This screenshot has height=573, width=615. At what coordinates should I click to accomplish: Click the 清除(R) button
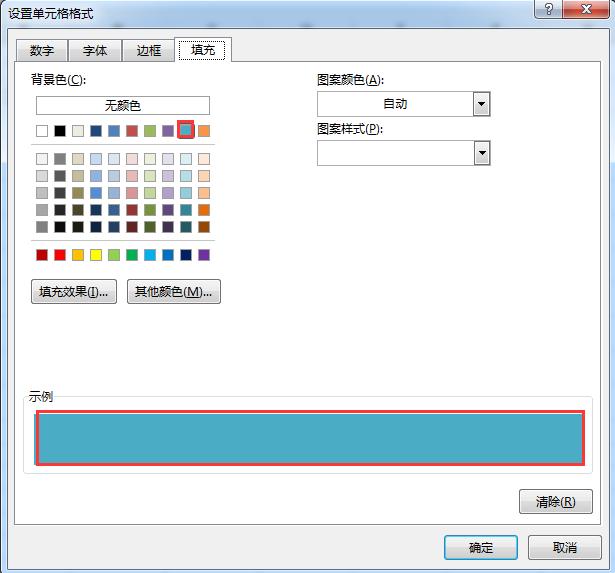coord(555,501)
